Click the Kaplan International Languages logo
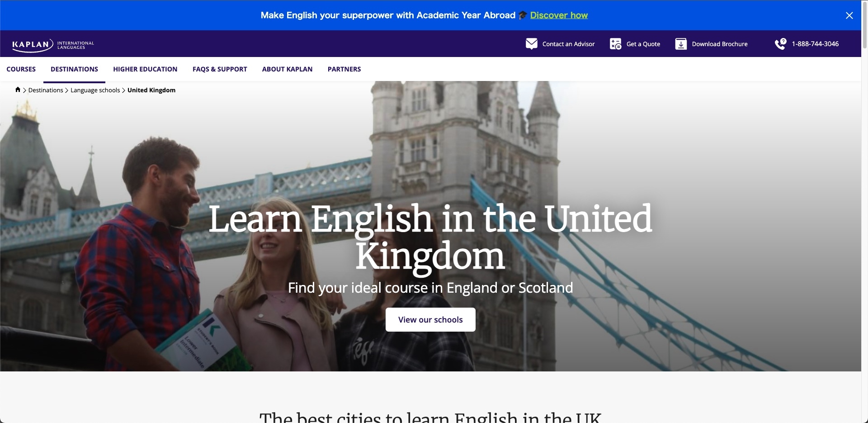 click(53, 45)
